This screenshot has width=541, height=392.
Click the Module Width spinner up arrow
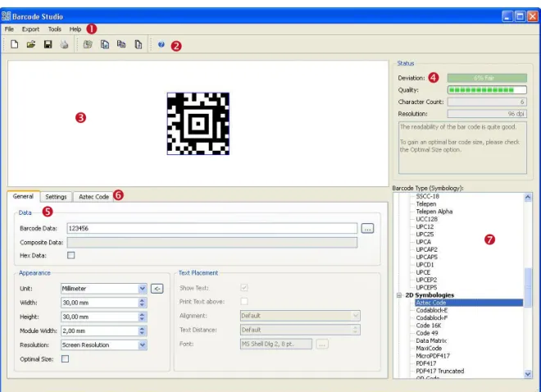pos(142,328)
